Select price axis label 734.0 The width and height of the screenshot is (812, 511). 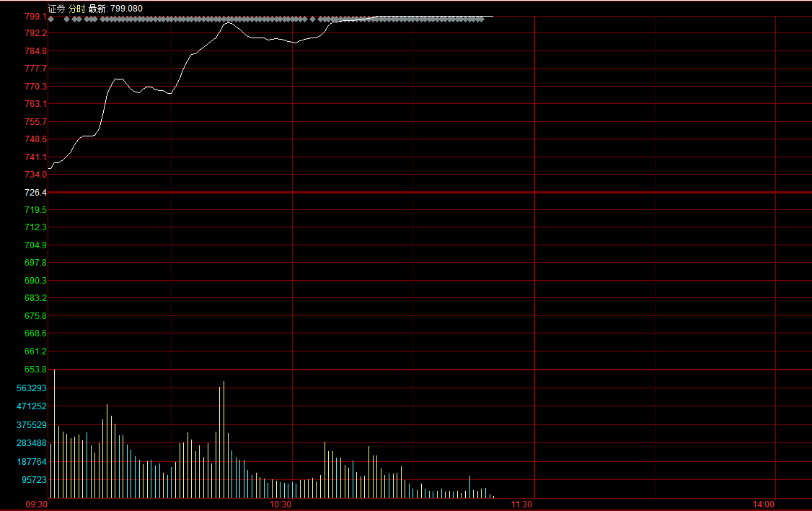(36, 175)
